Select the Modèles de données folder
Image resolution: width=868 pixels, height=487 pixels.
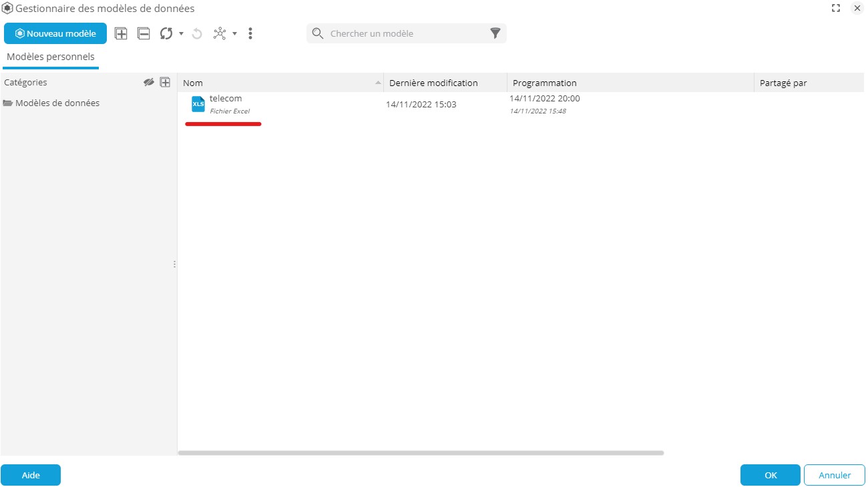pyautogui.click(x=57, y=103)
